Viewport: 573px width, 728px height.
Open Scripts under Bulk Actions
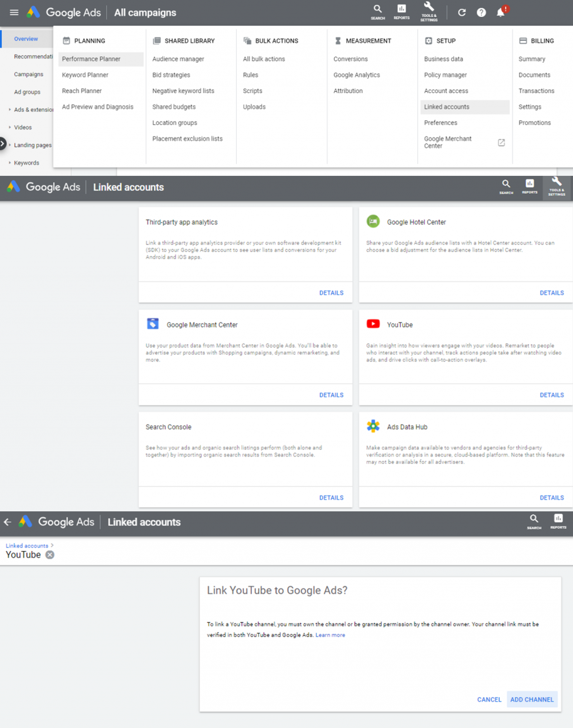pyautogui.click(x=252, y=91)
